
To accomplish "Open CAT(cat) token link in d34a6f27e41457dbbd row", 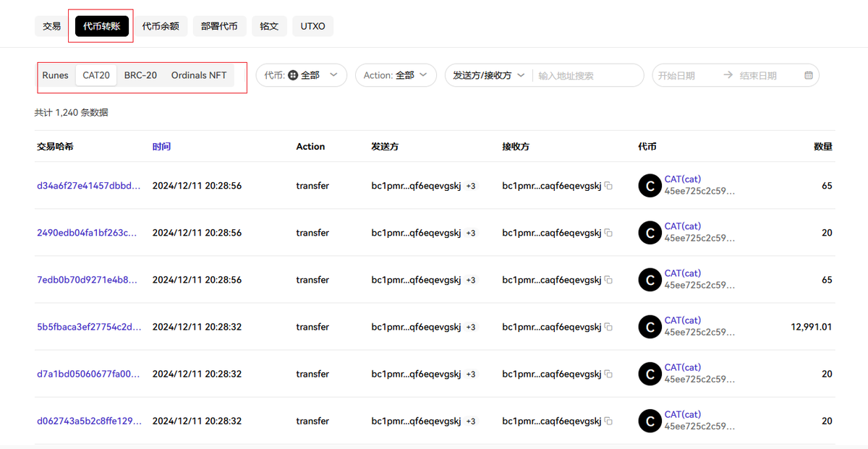I will point(683,179).
